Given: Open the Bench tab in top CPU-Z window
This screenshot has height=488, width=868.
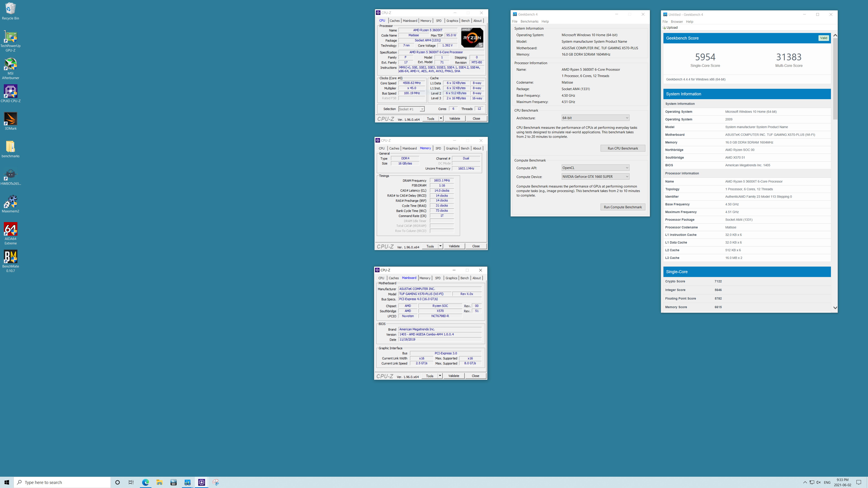Looking at the screenshot, I should pos(465,21).
